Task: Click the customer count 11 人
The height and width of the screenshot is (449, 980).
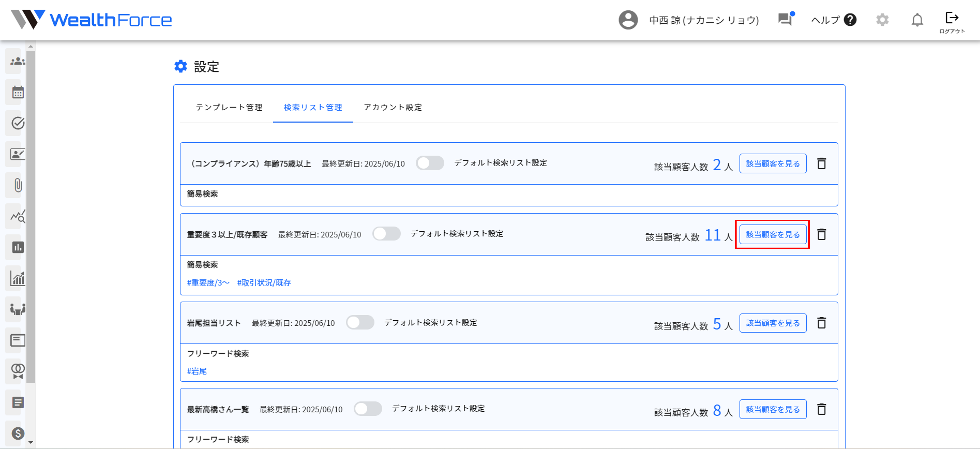Action: pos(718,235)
